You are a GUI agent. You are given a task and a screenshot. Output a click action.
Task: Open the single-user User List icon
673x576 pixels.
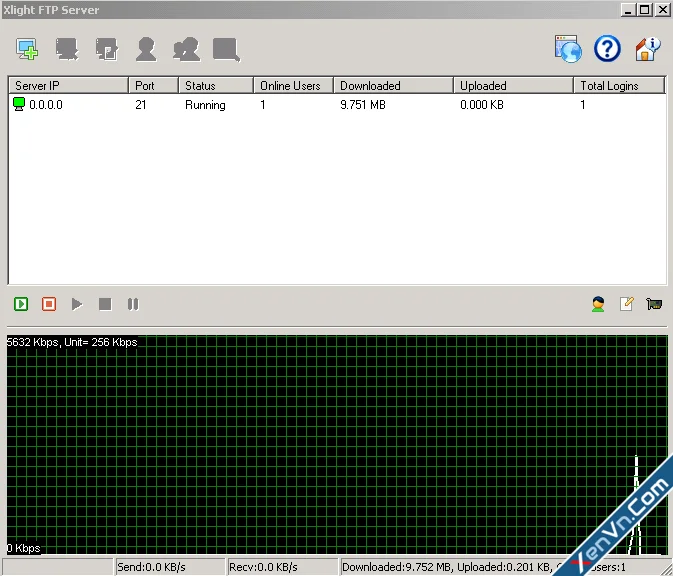point(146,49)
